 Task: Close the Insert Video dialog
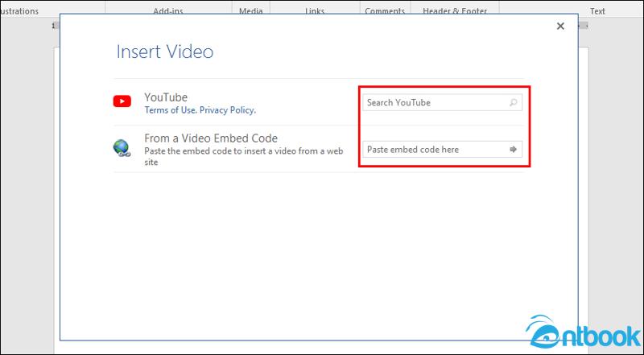(560, 27)
